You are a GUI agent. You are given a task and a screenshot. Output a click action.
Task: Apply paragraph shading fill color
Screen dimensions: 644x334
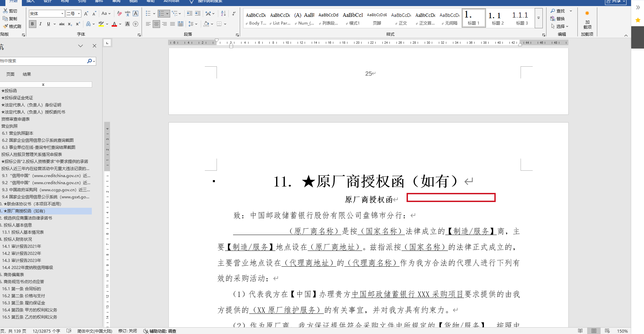(x=206, y=24)
